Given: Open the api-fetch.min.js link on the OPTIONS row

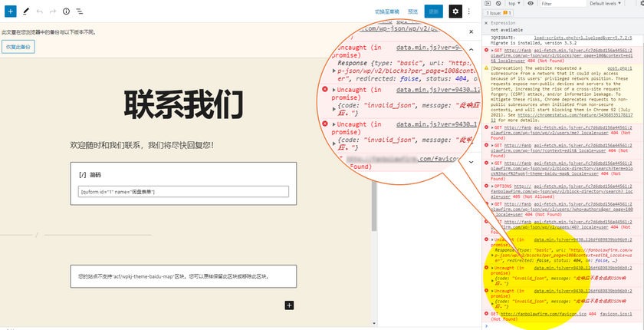Looking at the screenshot, I should [x=583, y=186].
